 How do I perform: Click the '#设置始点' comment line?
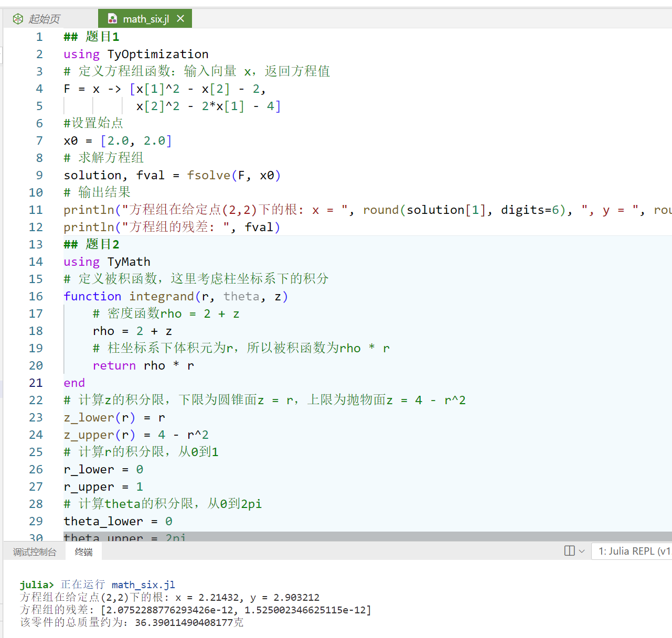pyautogui.click(x=93, y=123)
